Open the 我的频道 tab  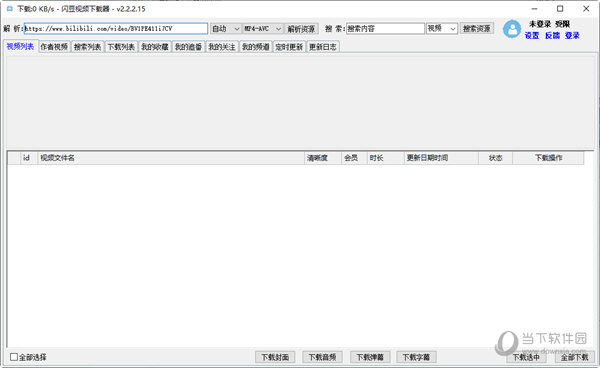(256, 47)
